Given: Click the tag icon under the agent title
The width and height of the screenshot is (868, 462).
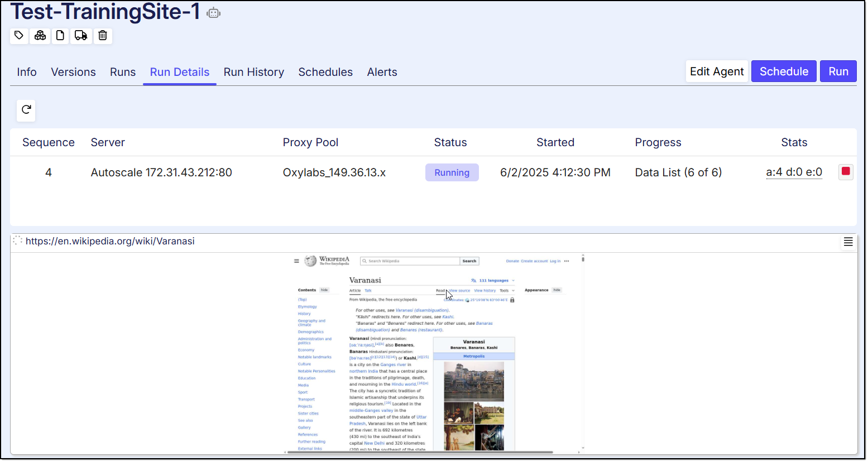Looking at the screenshot, I should [19, 36].
